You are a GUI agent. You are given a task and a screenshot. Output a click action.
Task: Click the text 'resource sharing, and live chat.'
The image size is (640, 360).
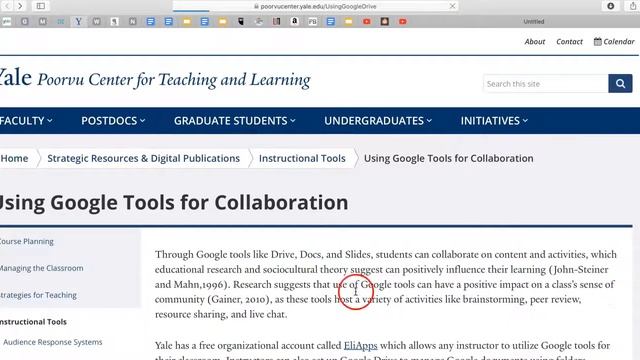click(x=221, y=314)
